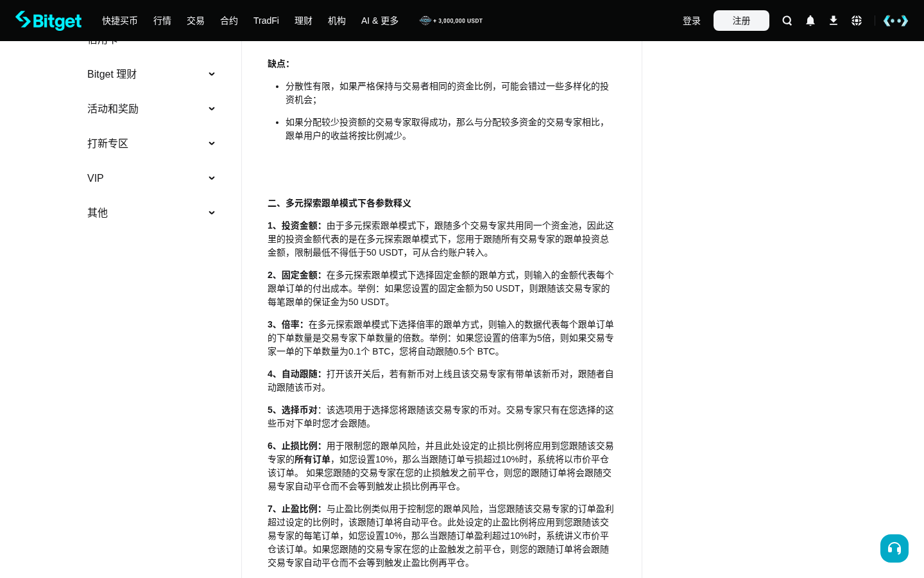This screenshot has width=924, height=578.
Task: Click the 5、选择币对 paragraph label
Action: (293, 410)
